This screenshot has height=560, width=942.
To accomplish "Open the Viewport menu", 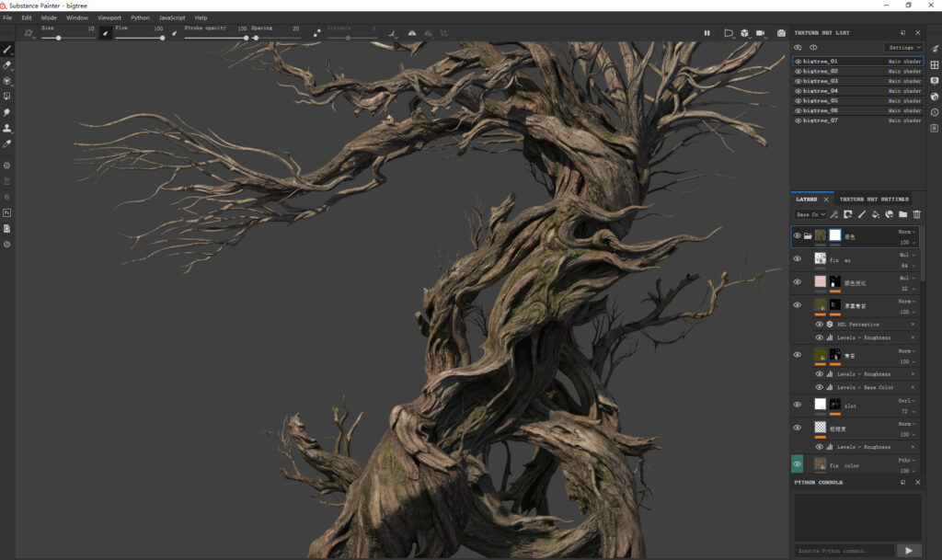I will tap(109, 17).
